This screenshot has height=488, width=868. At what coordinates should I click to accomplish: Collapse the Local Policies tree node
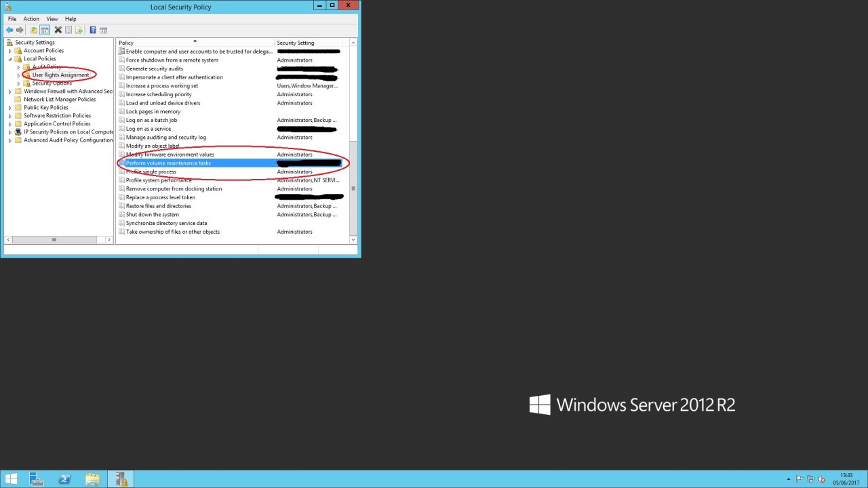point(10,59)
